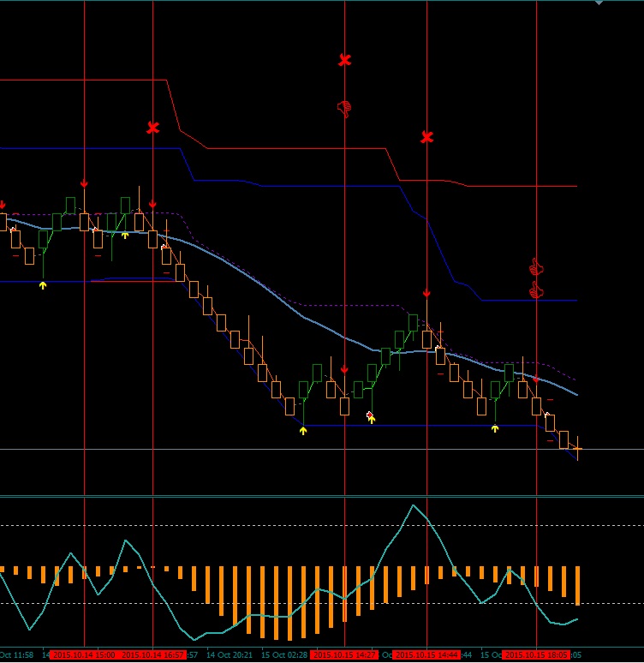Click the 2015.10.15 14:44 date label

[x=426, y=655]
